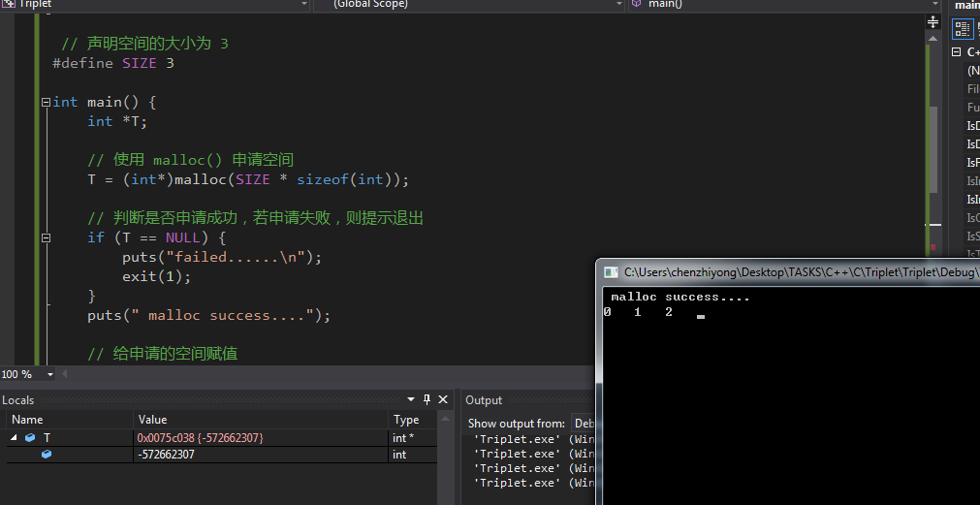The width and height of the screenshot is (980, 505).
Task: Click the int *T; declaration line
Action: click(117, 121)
